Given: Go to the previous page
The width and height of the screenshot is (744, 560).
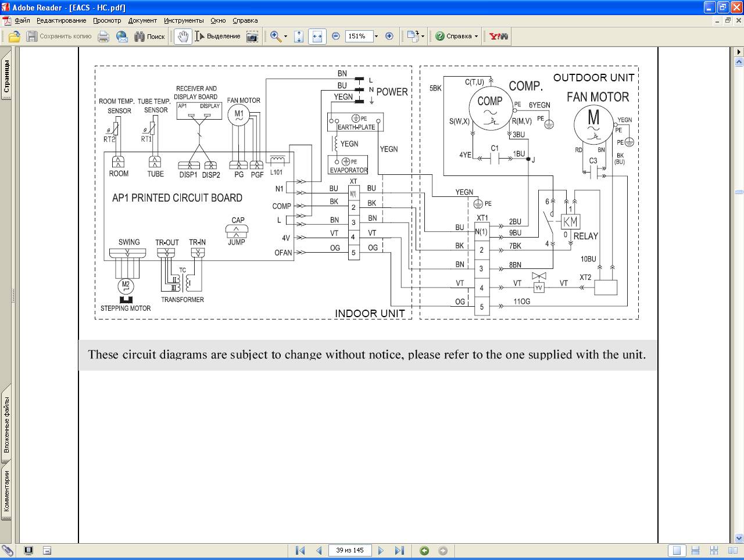Looking at the screenshot, I should point(319,551).
